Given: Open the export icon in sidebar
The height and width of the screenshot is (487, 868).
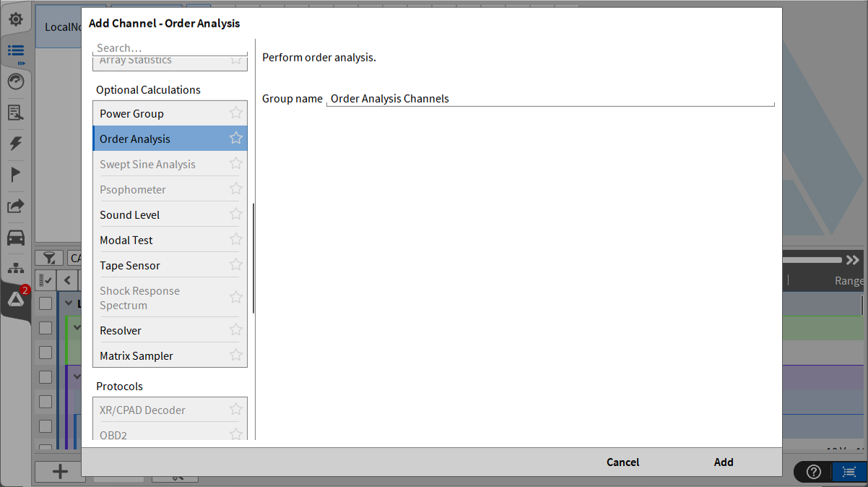Looking at the screenshot, I should [15, 206].
